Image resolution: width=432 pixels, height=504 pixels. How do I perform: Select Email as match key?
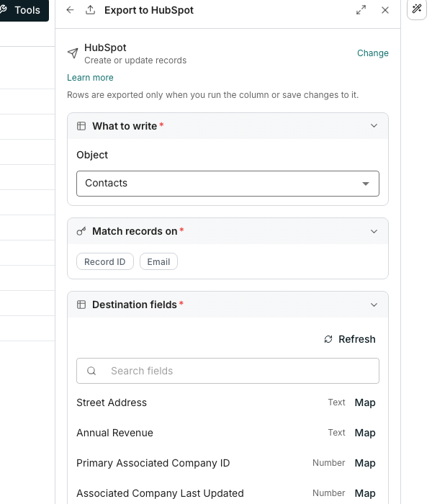[x=158, y=261]
